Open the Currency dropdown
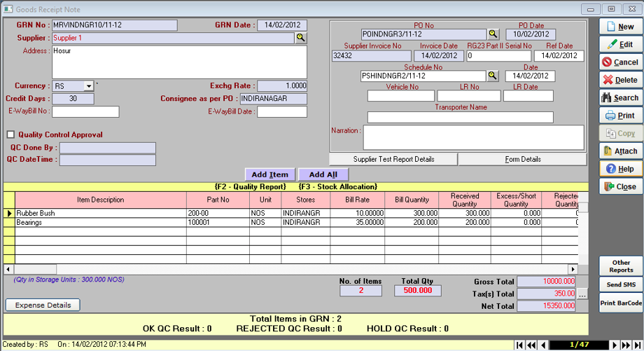The height and width of the screenshot is (351, 644). 89,86
